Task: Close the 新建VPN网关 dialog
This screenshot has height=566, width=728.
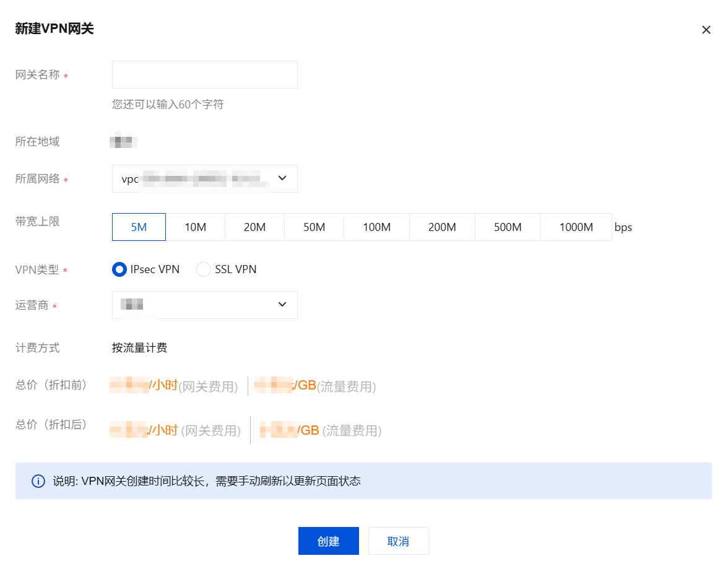Action: click(x=706, y=30)
